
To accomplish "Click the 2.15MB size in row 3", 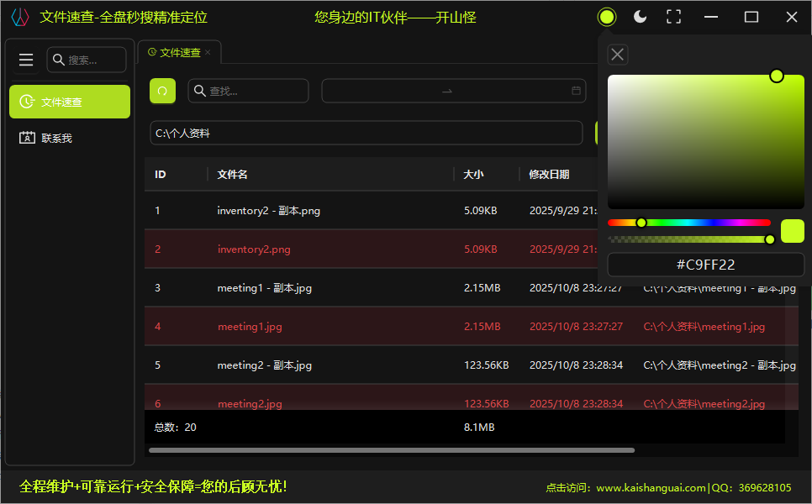I will (x=482, y=288).
